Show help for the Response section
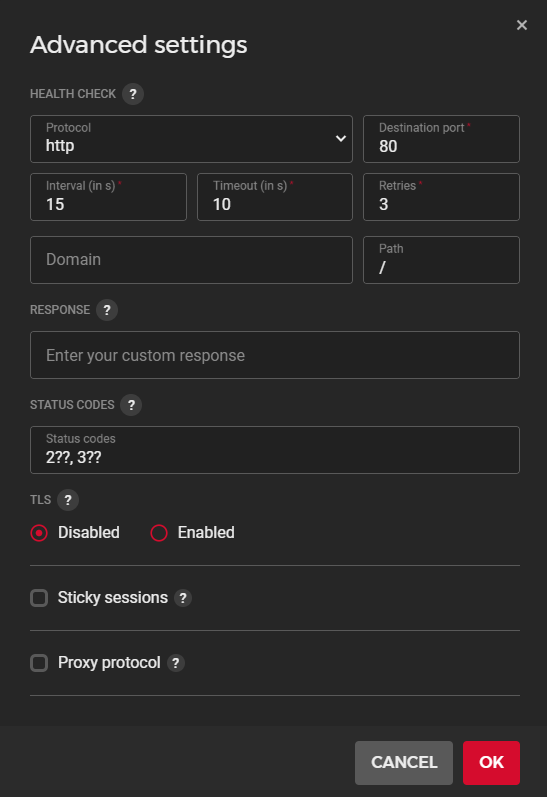This screenshot has width=547, height=797. (107, 310)
